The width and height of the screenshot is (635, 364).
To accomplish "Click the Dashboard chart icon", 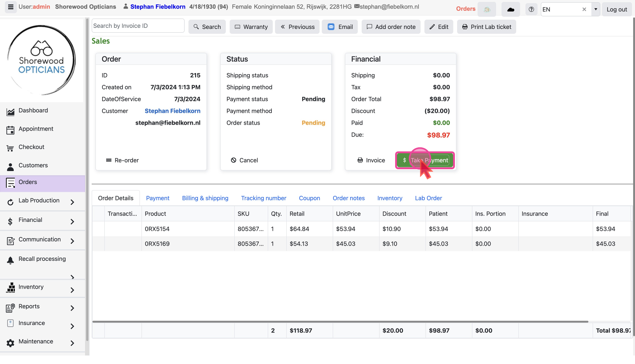I will click(x=10, y=112).
